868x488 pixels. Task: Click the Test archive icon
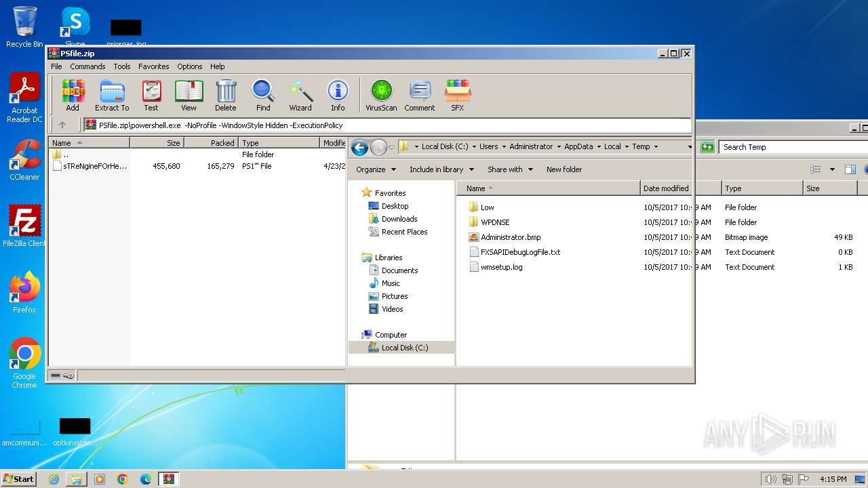pyautogui.click(x=151, y=95)
